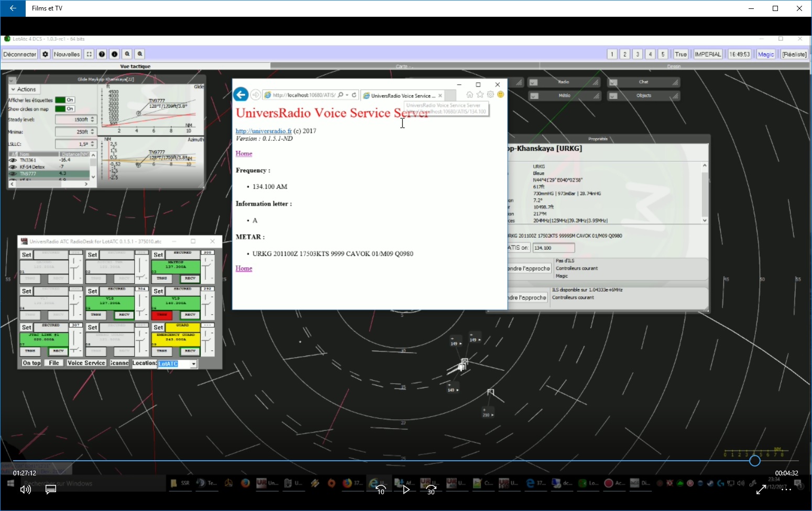The height and width of the screenshot is (511, 812).
Task: Click the video seek bar handle
Action: coord(754,461)
